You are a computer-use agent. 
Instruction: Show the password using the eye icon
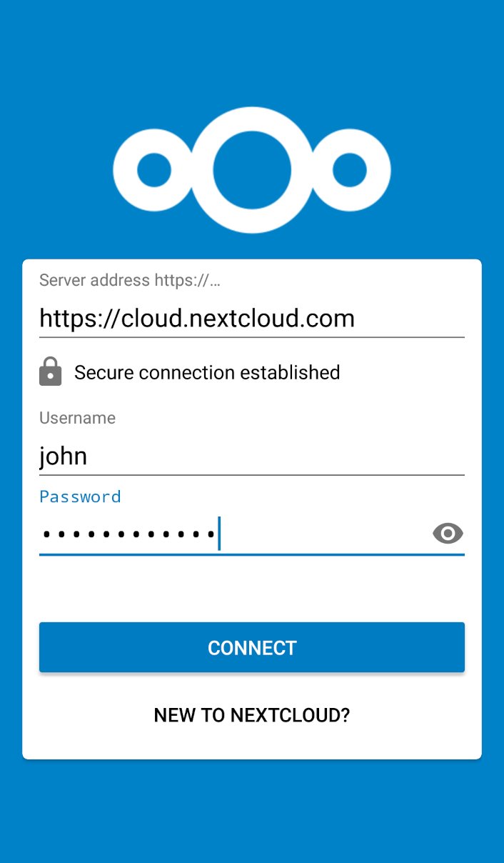(448, 534)
